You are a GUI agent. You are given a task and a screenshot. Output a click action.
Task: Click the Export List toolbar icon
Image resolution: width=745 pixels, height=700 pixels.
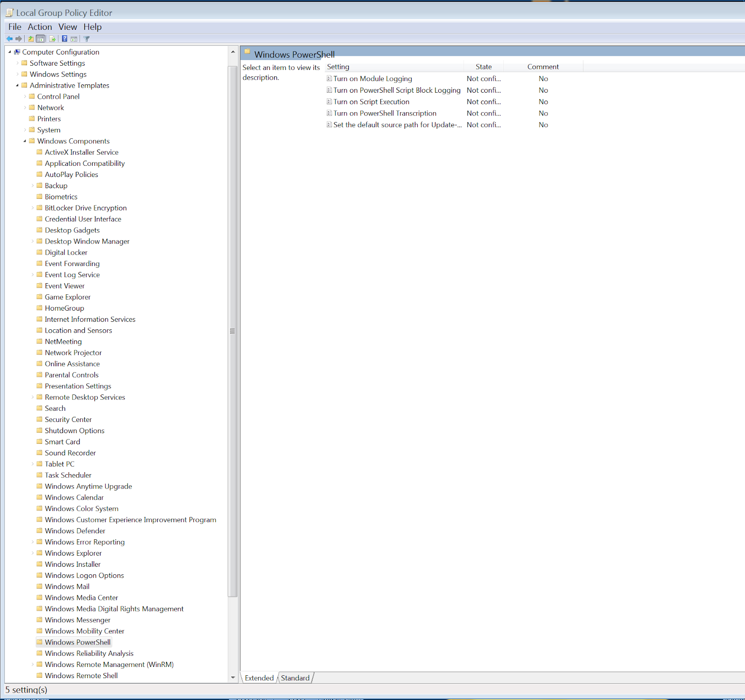click(52, 39)
